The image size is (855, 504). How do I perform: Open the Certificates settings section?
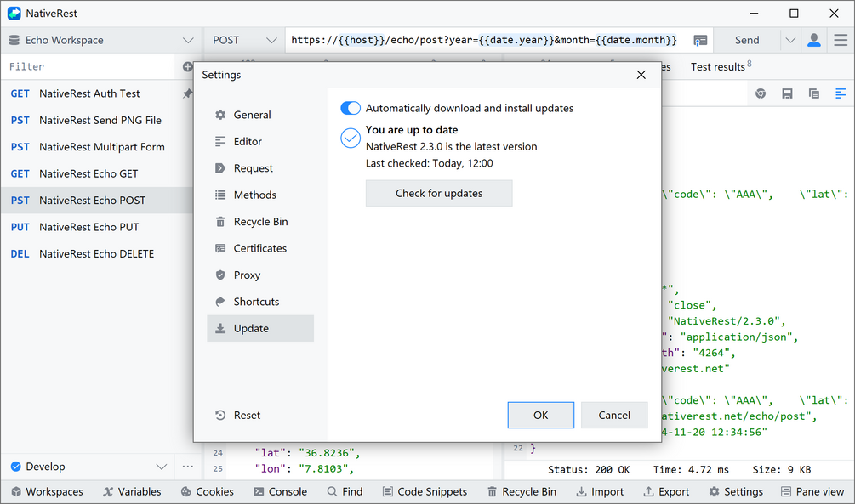[260, 248]
